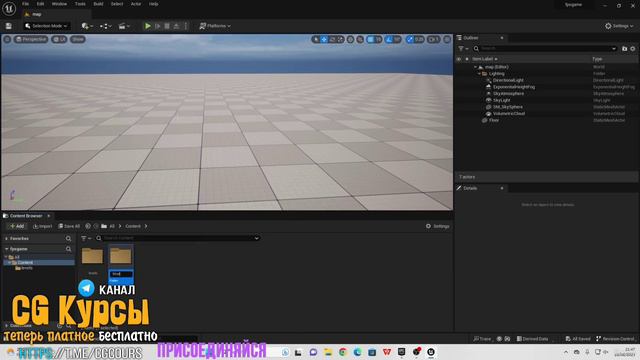
Task: Open the viewport Show menu
Action: [x=78, y=39]
